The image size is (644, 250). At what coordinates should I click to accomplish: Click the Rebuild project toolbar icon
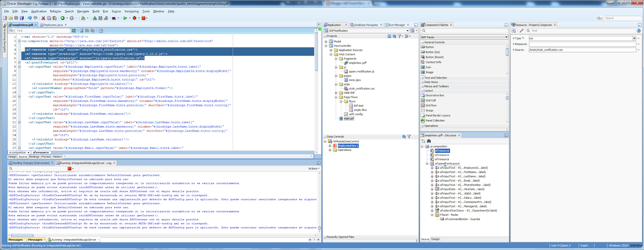(100, 18)
